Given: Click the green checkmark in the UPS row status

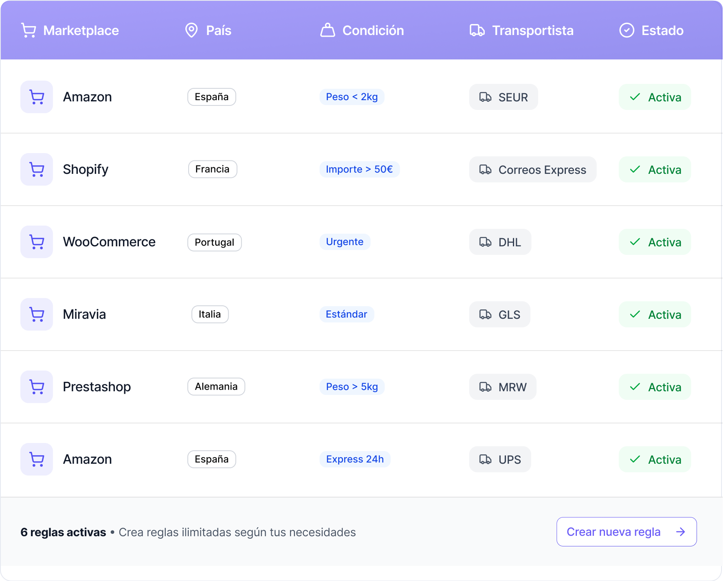Looking at the screenshot, I should 635,459.
